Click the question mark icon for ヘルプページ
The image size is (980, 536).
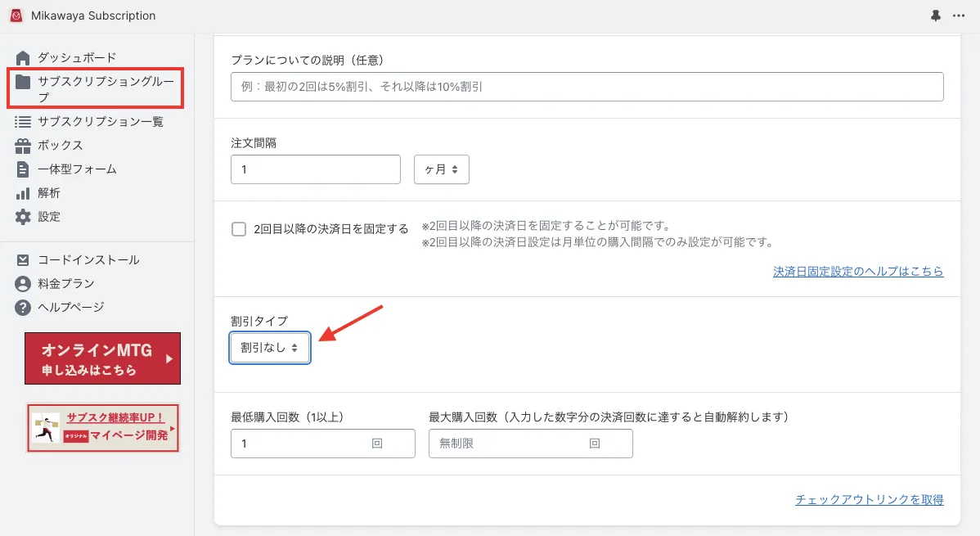(23, 307)
